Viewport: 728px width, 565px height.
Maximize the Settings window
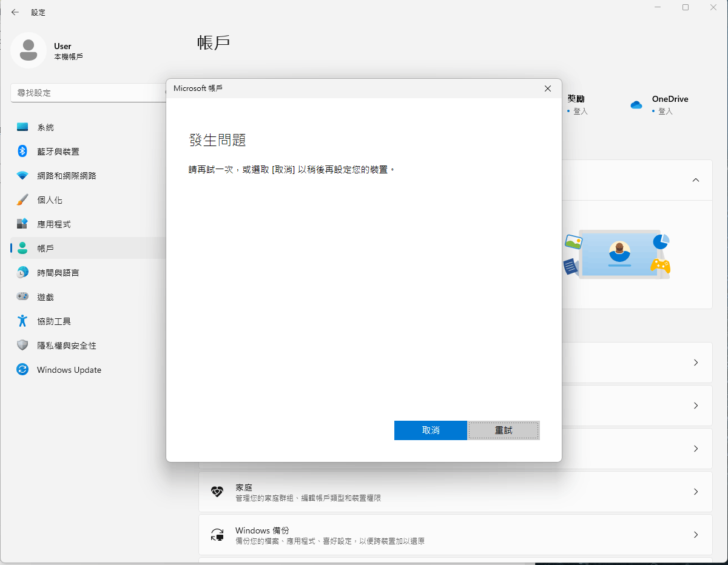(x=686, y=7)
